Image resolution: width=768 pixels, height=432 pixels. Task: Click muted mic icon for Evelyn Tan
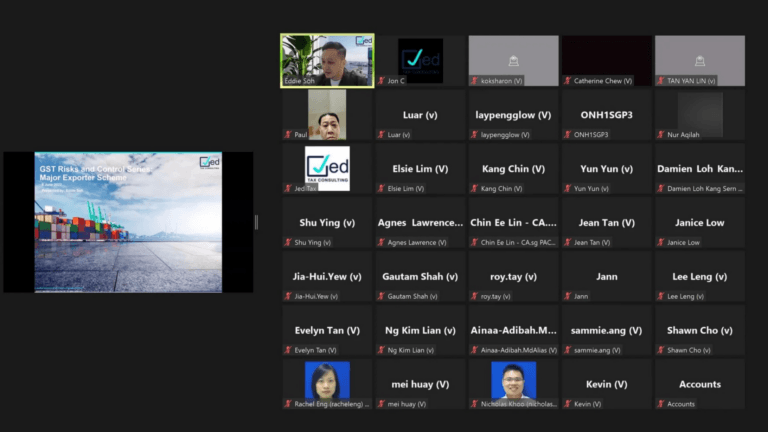[x=288, y=350]
